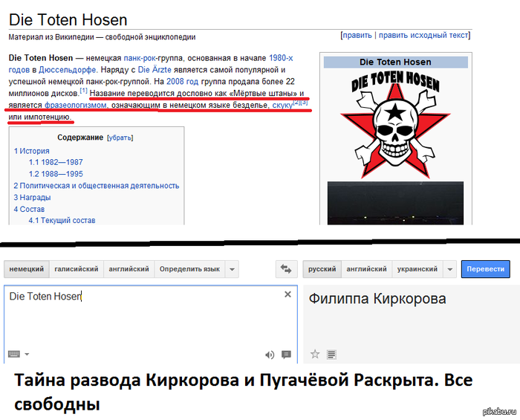Listen to source text pronunciation
Viewport: 520px width, 420px height.
pyautogui.click(x=270, y=355)
